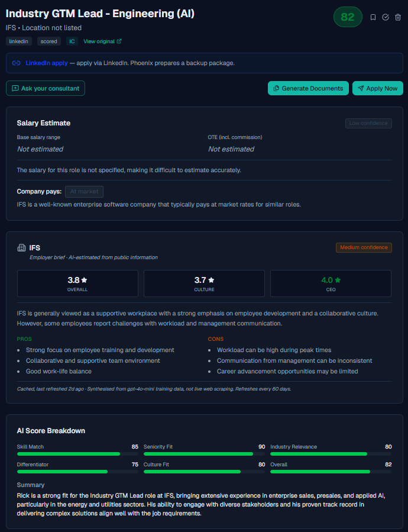This screenshot has width=408, height=532.
Task: Open Ask your consultant chat
Action: [x=46, y=88]
